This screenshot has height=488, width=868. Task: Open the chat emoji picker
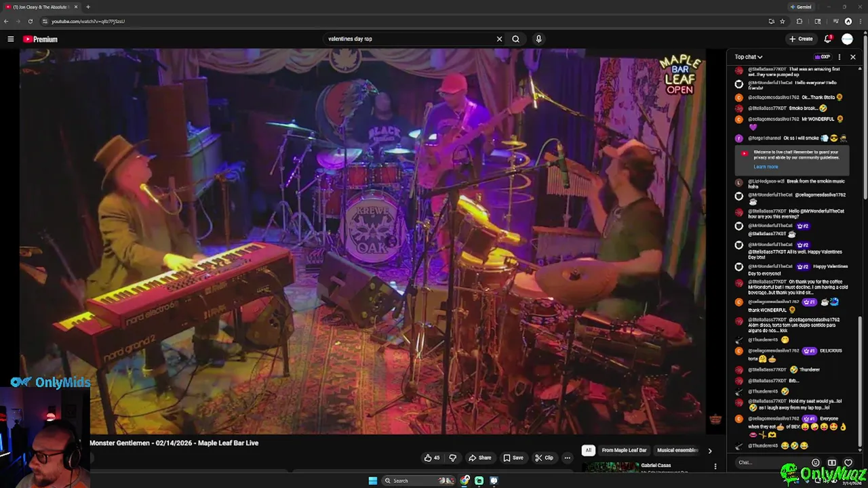816,463
